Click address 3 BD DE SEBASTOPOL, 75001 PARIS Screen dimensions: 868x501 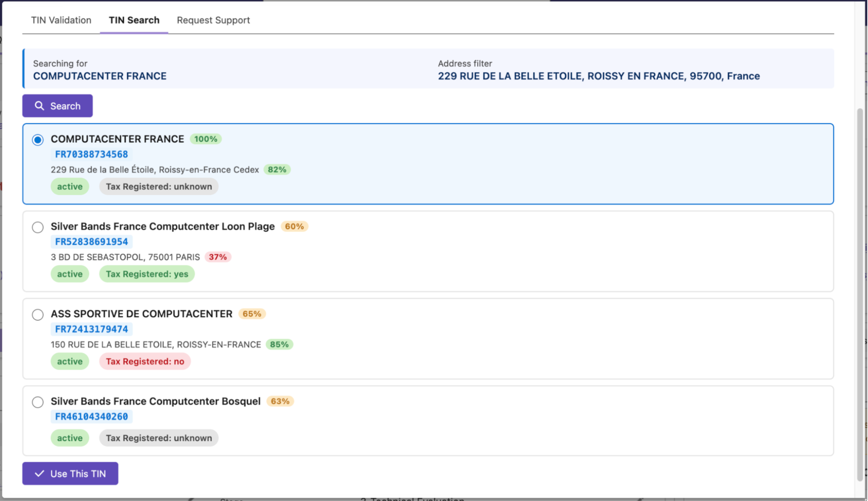click(125, 257)
